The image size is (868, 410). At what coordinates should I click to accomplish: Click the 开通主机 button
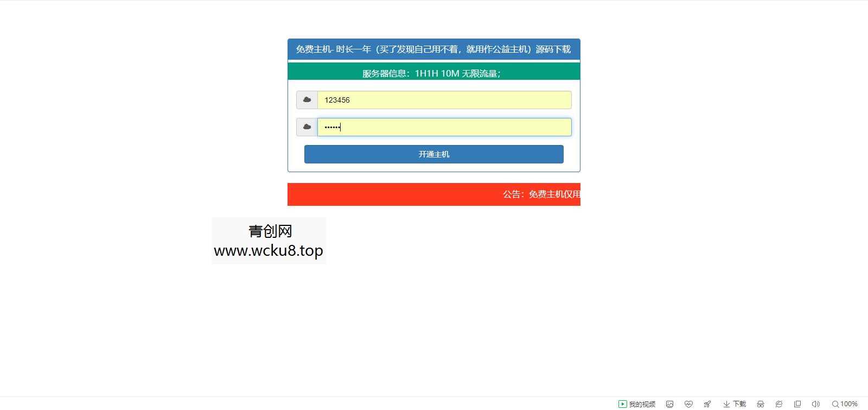click(434, 154)
